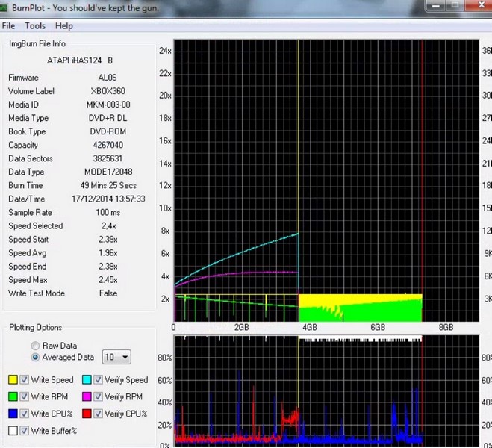Toggle the Write RPM checkbox
492x448 pixels.
(25, 397)
